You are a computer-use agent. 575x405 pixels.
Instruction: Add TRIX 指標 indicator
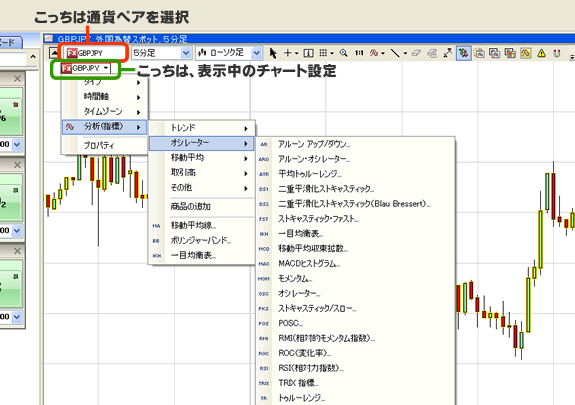[356, 383]
